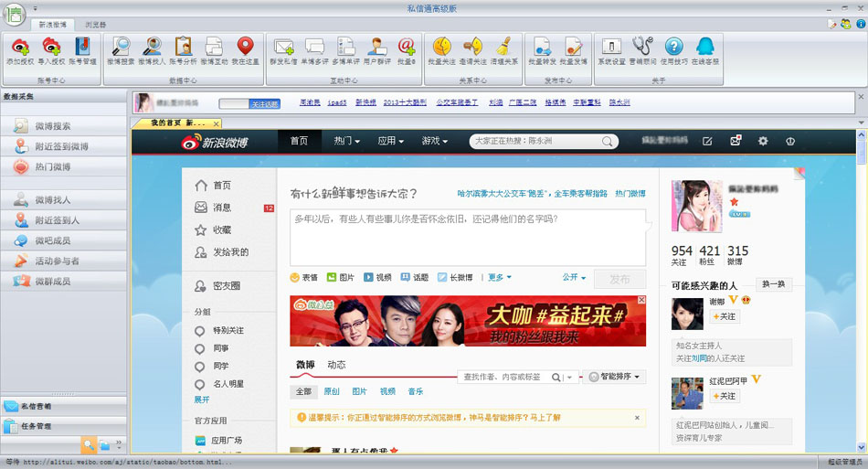Open the 应用 dropdown in Weibo navbar
This screenshot has width=868, height=469.
[391, 141]
